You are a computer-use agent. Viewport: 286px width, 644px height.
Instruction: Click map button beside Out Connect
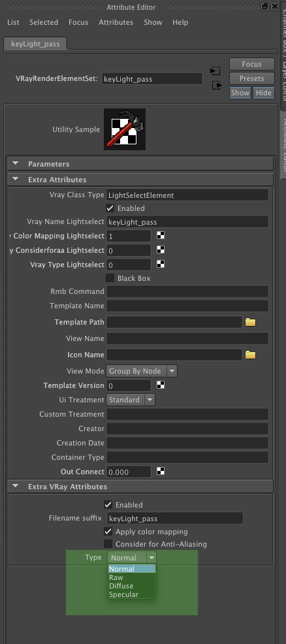[x=161, y=471]
